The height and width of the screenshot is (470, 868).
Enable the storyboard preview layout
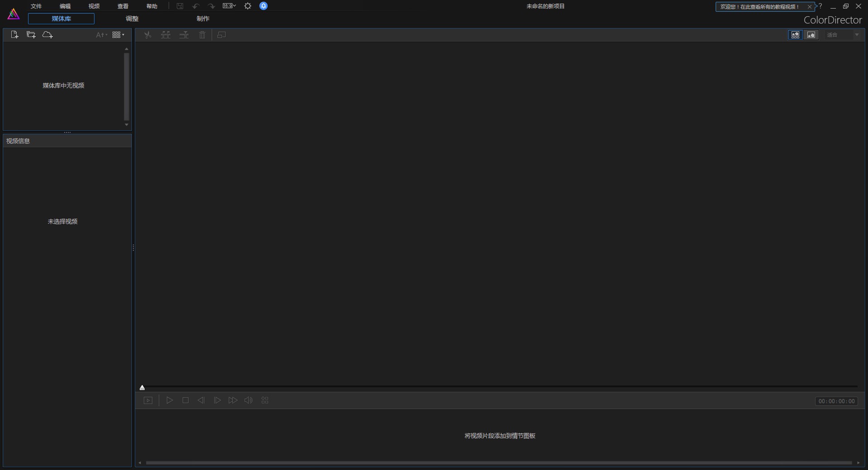point(795,35)
